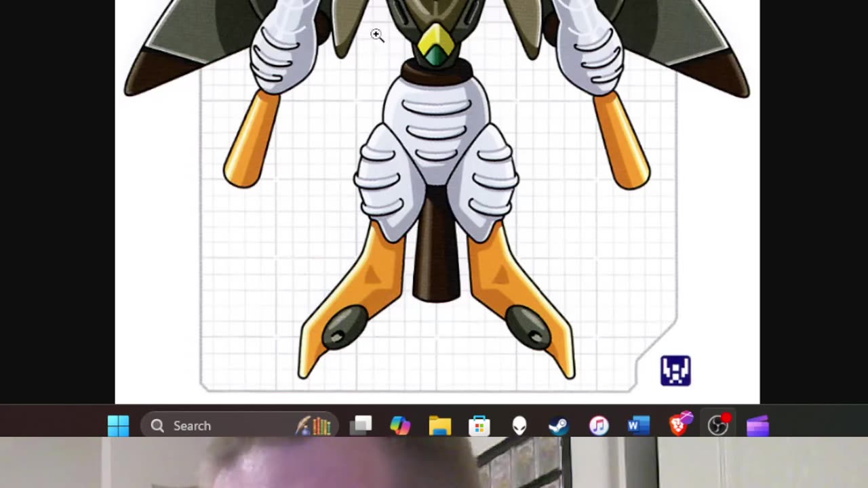Open Microsoft Word from the taskbar
This screenshot has height=488, width=868.
pyautogui.click(x=638, y=426)
